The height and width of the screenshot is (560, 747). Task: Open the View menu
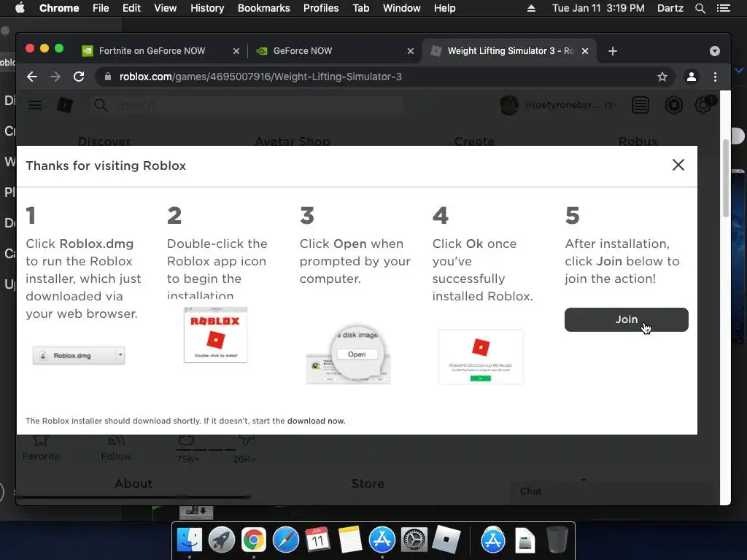coord(166,8)
